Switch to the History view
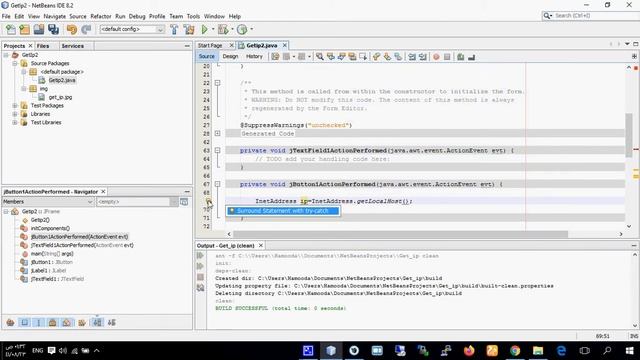The height and width of the screenshot is (360, 640). (254, 56)
